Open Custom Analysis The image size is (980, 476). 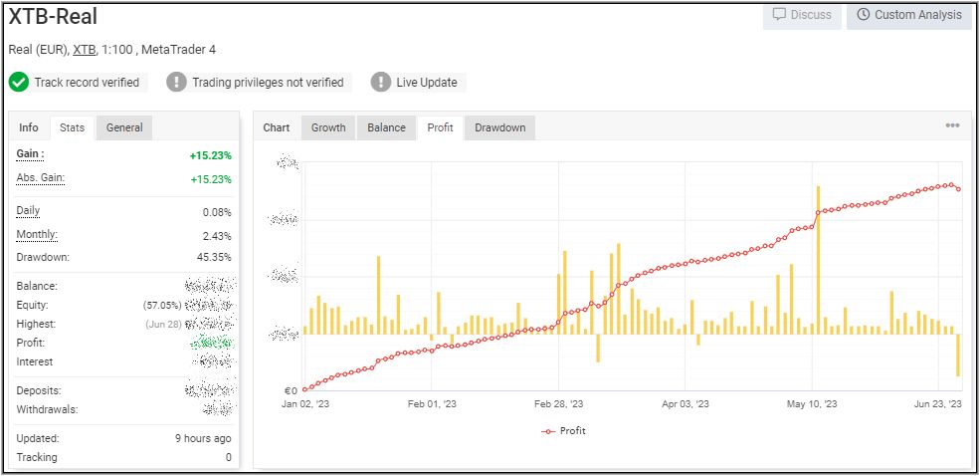[908, 15]
